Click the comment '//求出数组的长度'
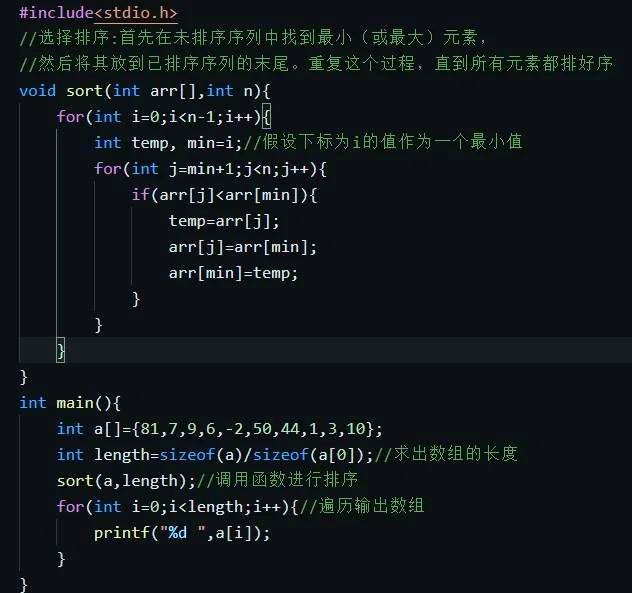632x593 pixels. 446,454
